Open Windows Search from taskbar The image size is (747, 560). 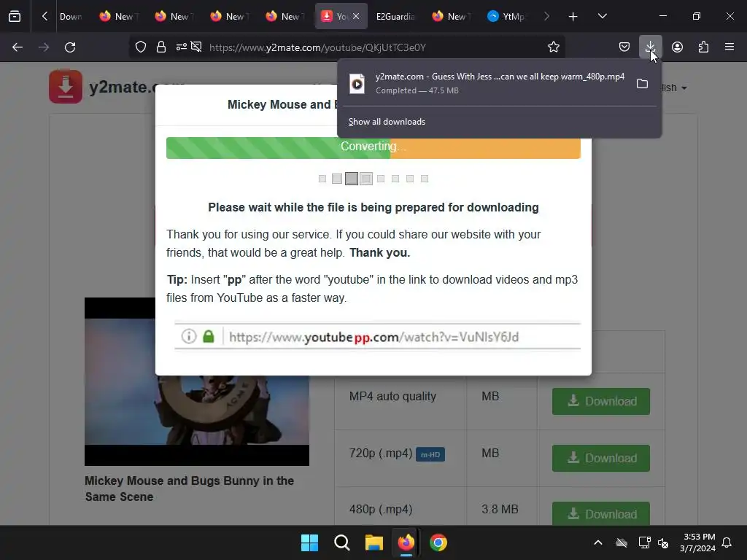point(341,542)
